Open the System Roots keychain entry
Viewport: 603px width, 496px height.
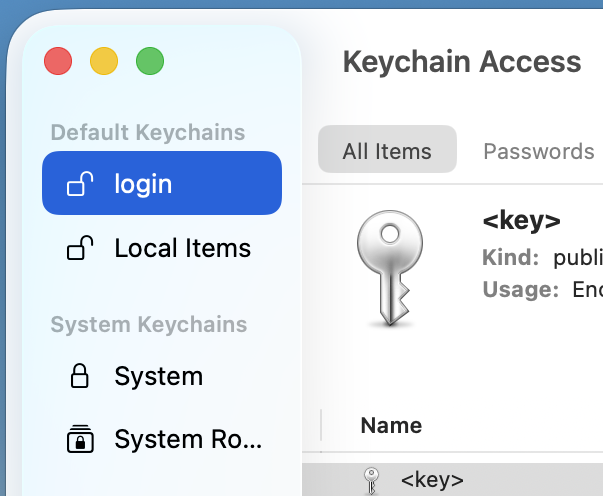click(188, 439)
